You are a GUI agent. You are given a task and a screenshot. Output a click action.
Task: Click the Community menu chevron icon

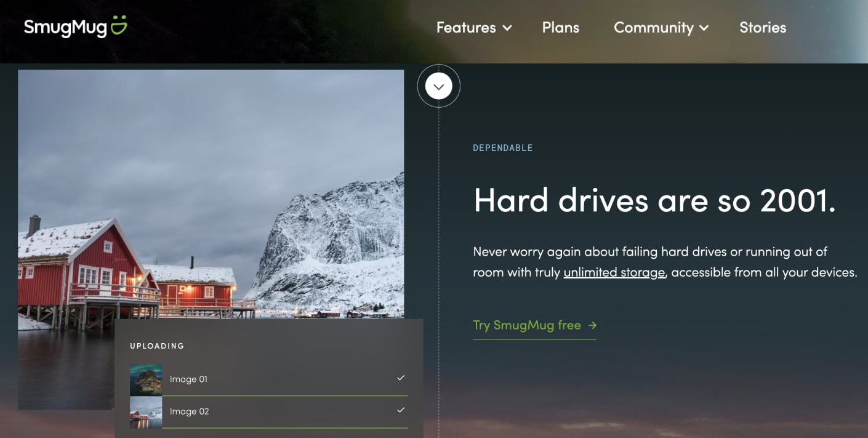[705, 28]
